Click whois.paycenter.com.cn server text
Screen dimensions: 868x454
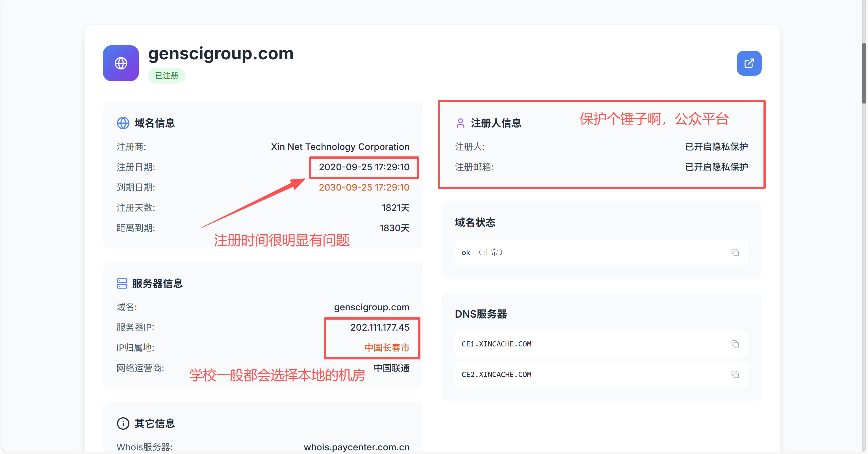(357, 447)
